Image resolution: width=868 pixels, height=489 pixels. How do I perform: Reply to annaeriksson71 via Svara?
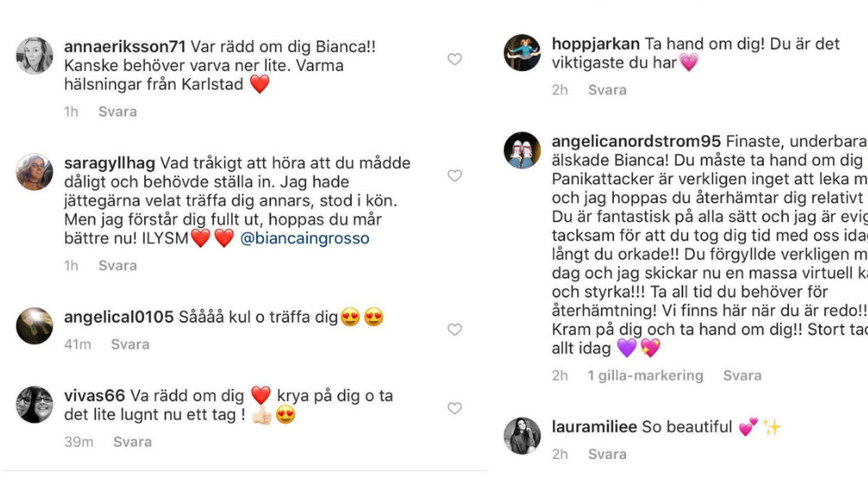117,112
